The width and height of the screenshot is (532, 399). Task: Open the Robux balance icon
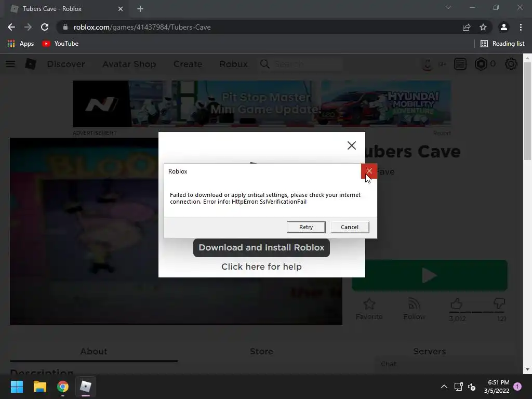[x=481, y=64]
